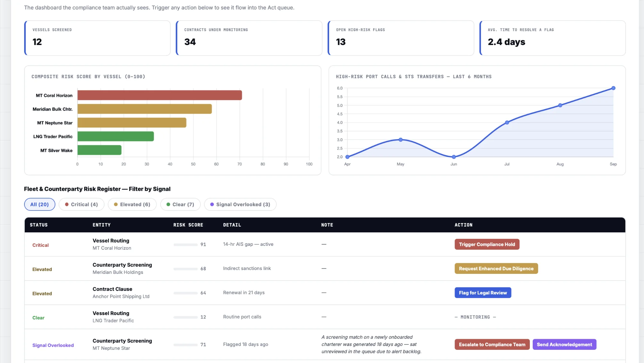This screenshot has height=363, width=644.
Task: Click Anchor Point Shipping Ltd entity
Action: tap(121, 296)
